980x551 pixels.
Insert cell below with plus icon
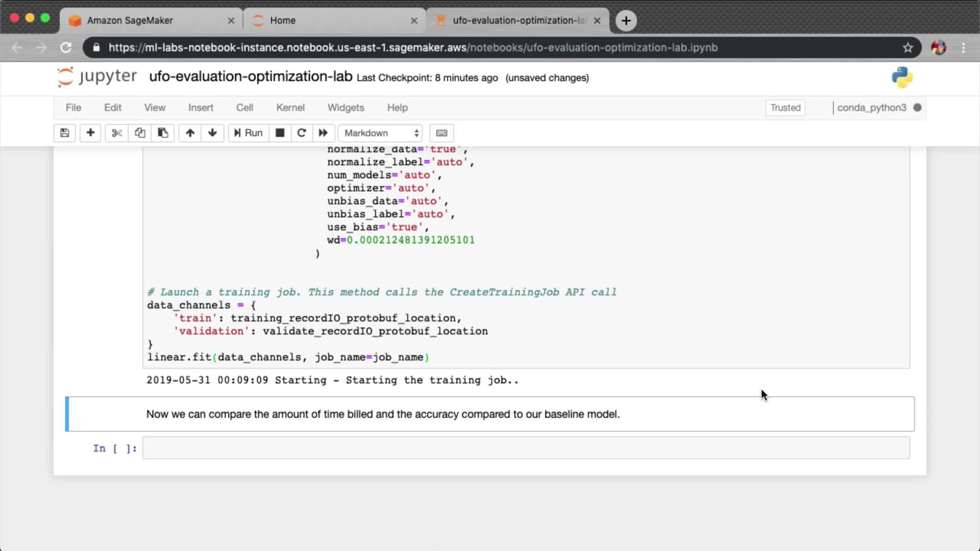[90, 133]
